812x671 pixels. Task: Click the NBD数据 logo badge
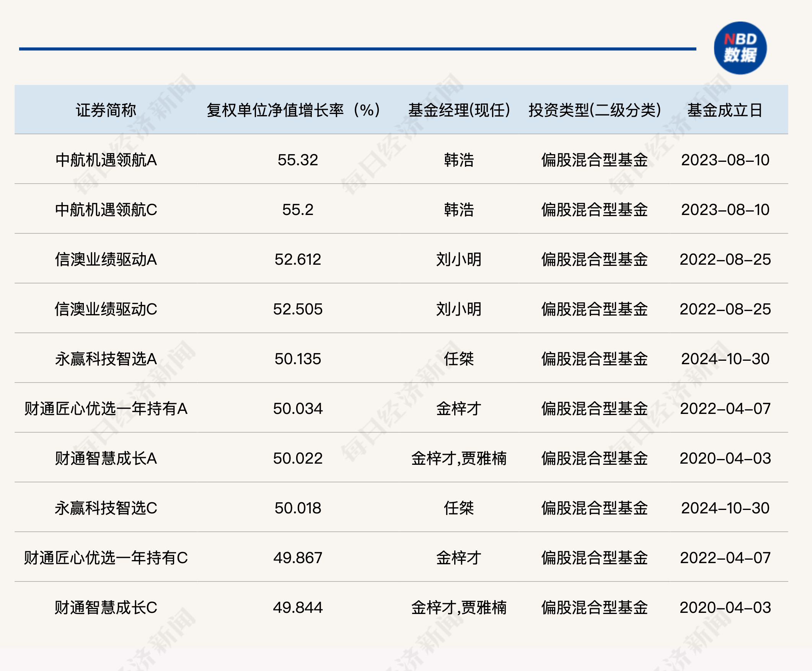pos(740,48)
